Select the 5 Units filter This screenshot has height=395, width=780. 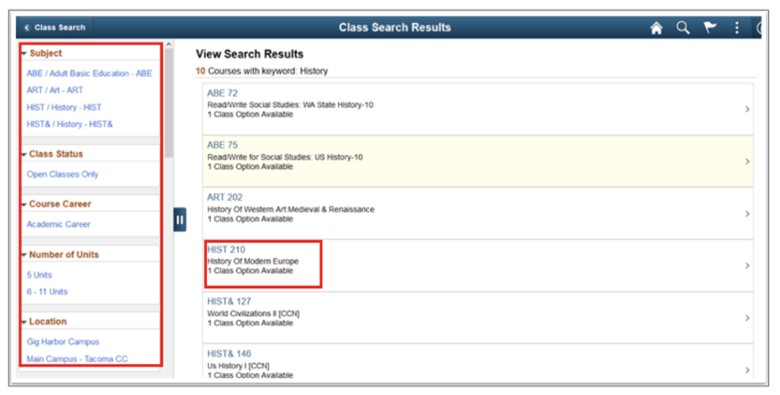(39, 275)
